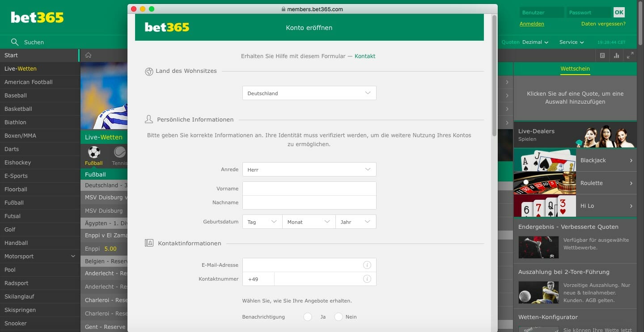The image size is (644, 332).
Task: Click the expand fullscreen arrows icon
Action: coord(630,55)
